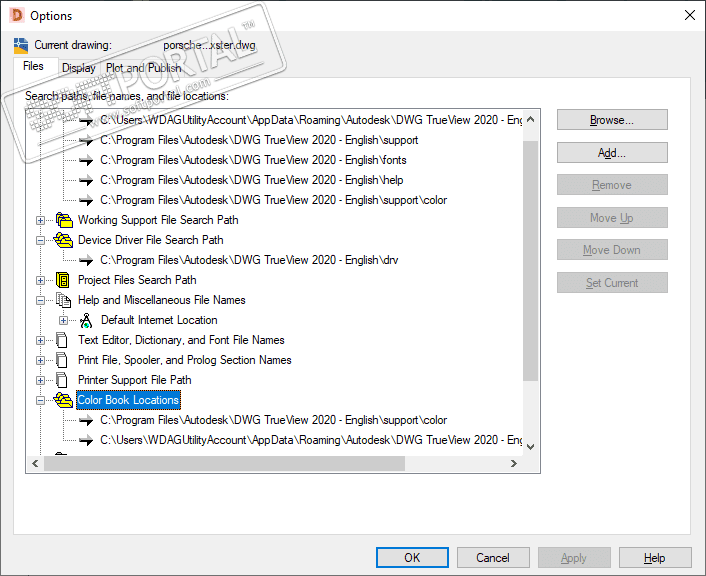Expand Print File, Spooler, and Prolog Section Names
706x576 pixels.
[x=41, y=360]
